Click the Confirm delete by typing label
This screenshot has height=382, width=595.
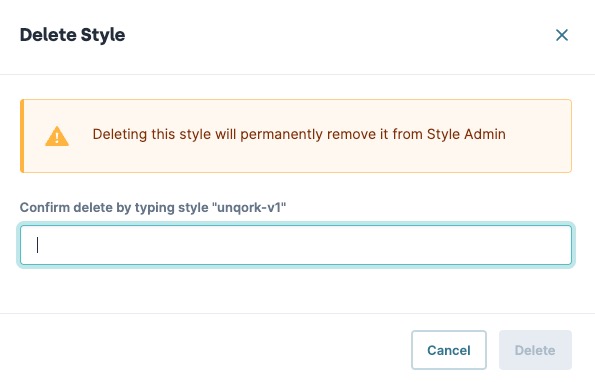pyautogui.click(x=153, y=208)
